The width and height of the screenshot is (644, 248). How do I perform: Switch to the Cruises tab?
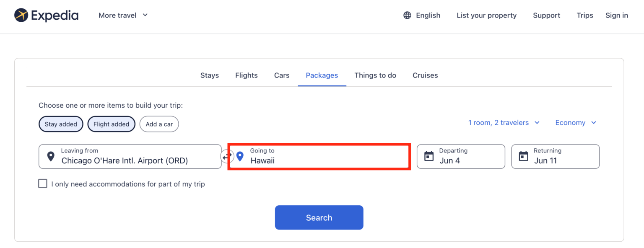point(425,75)
